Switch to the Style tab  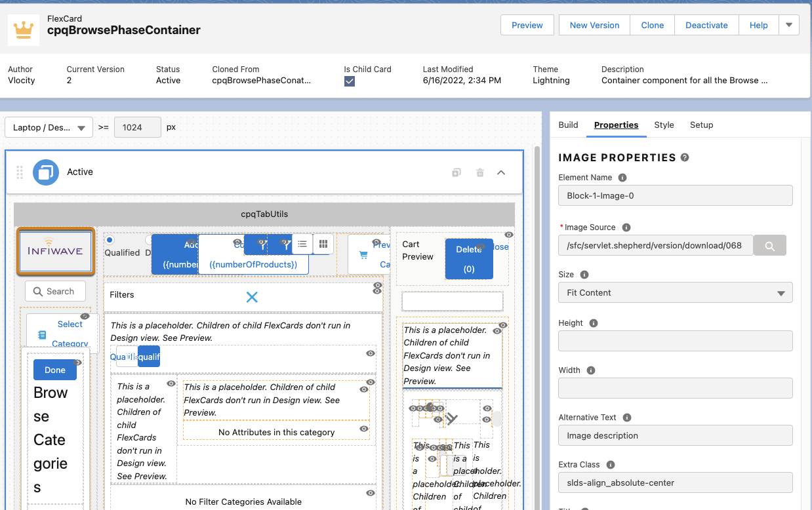[x=664, y=125]
